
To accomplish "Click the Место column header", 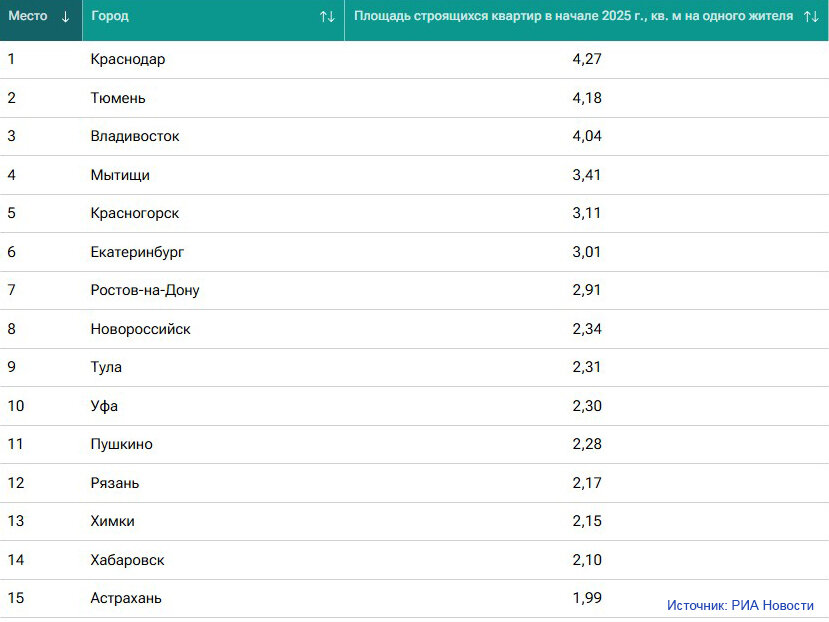I will (41, 20).
